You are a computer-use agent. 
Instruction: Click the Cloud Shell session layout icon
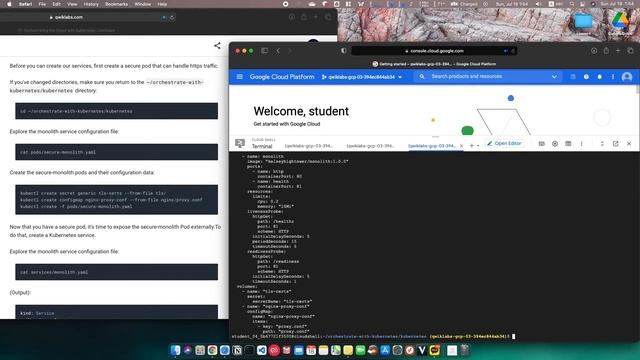click(x=568, y=144)
